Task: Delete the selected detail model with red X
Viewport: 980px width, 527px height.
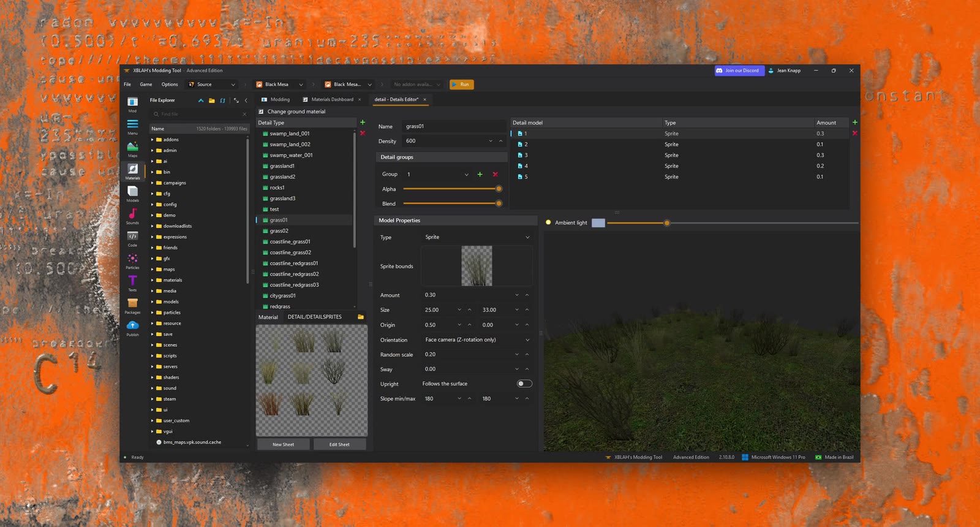Action: tap(854, 133)
